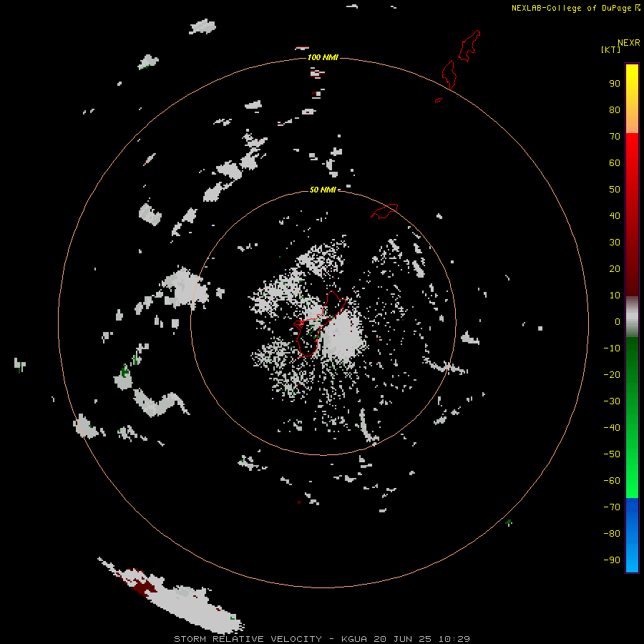
Task: Click the large gray echo with dark red patch at bottom-left
Action: [x=172, y=595]
